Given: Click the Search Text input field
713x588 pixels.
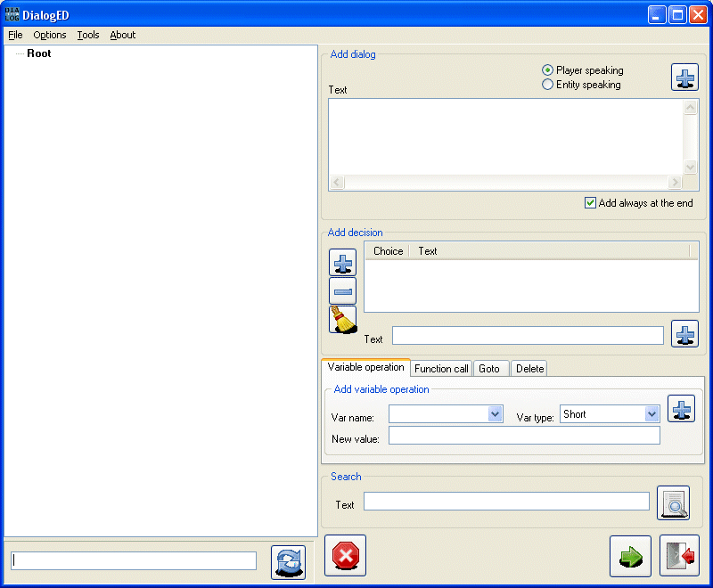Looking at the screenshot, I should click(506, 502).
